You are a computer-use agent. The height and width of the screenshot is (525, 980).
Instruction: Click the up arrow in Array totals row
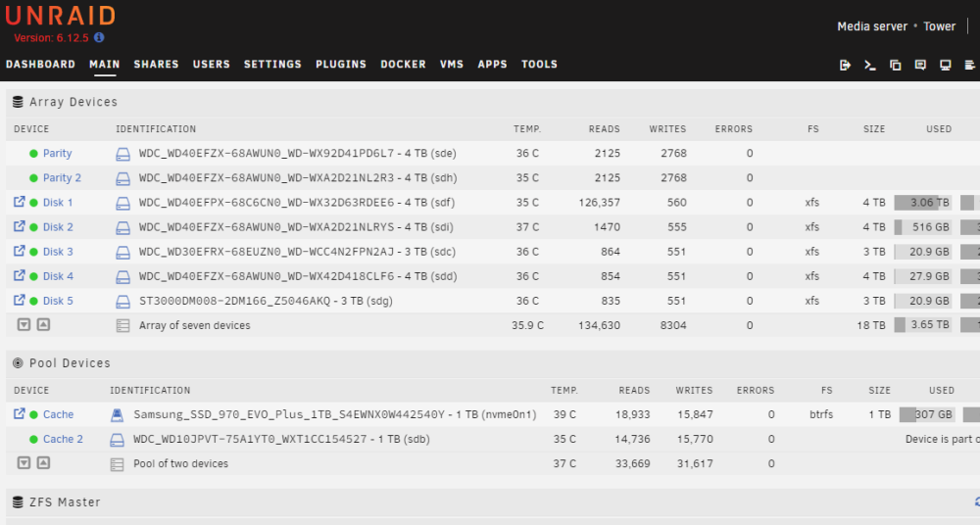pos(43,324)
